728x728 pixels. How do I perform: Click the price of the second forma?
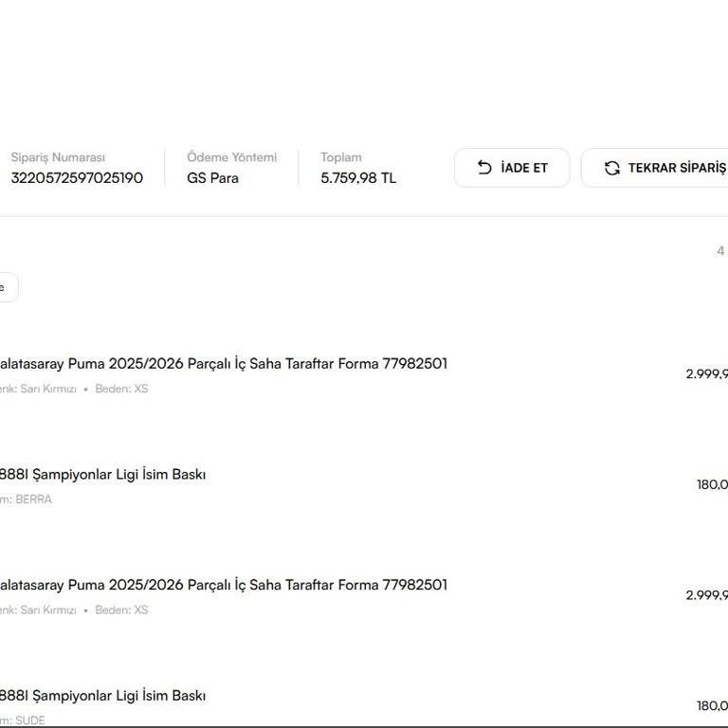706,594
